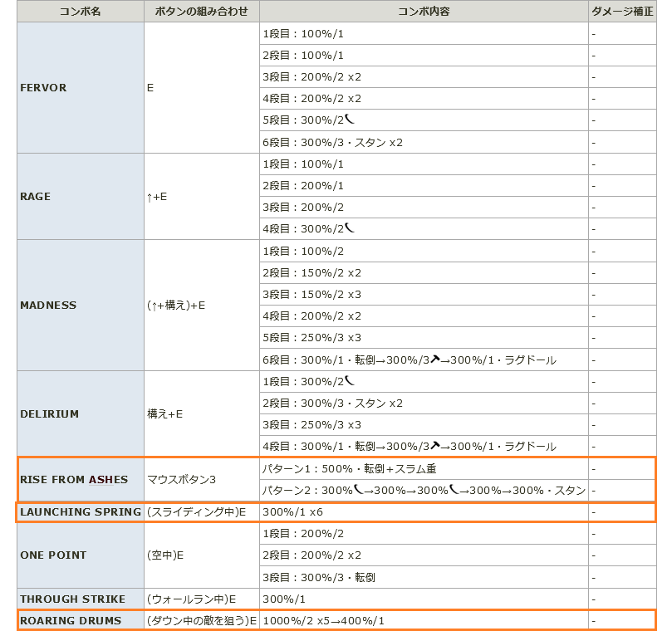The width and height of the screenshot is (672, 631).
Task: Click the ↑+E button combination cell
Action: tap(201, 196)
